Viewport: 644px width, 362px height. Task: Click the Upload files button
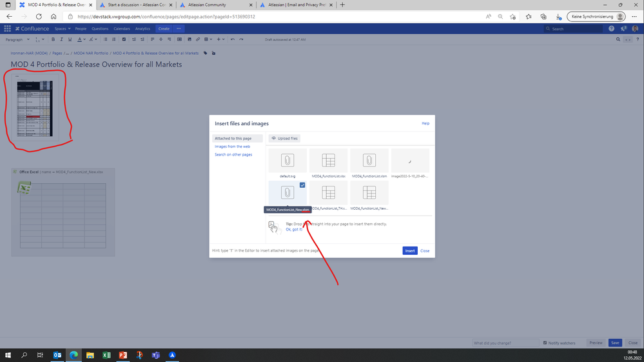tap(284, 139)
